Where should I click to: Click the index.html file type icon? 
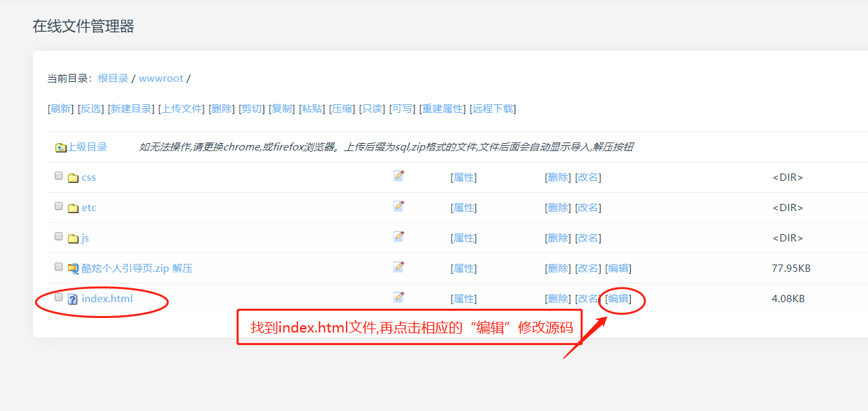tap(72, 298)
